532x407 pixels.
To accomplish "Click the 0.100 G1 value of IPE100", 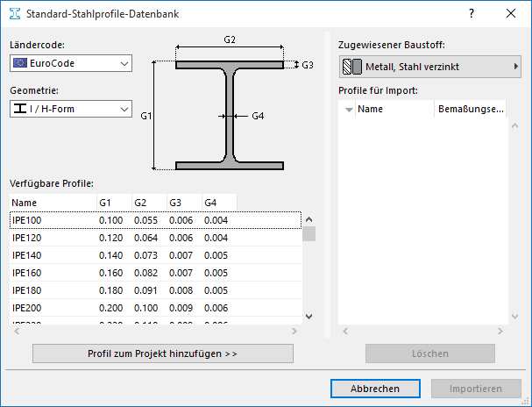I will click(111, 220).
